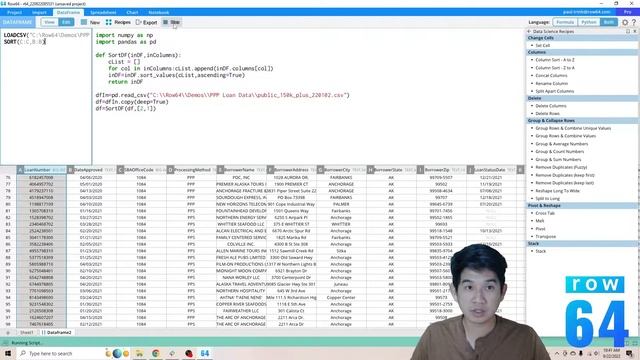Collapse the Delete recipe section
The height and width of the screenshot is (360, 640).
[582, 98]
